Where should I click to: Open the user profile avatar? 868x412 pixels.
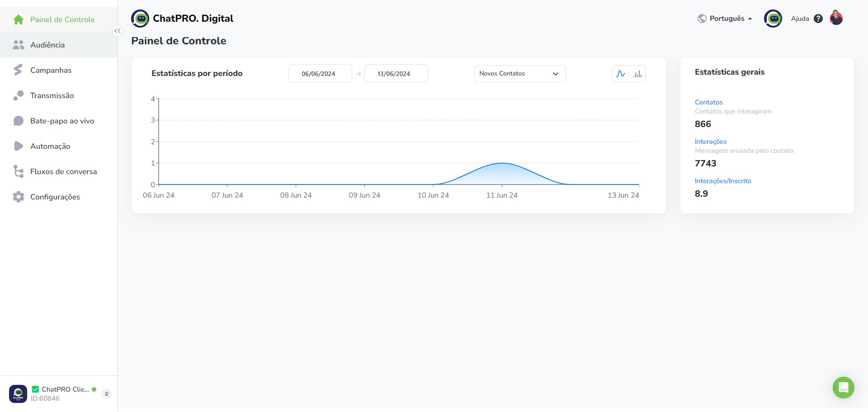coord(836,18)
